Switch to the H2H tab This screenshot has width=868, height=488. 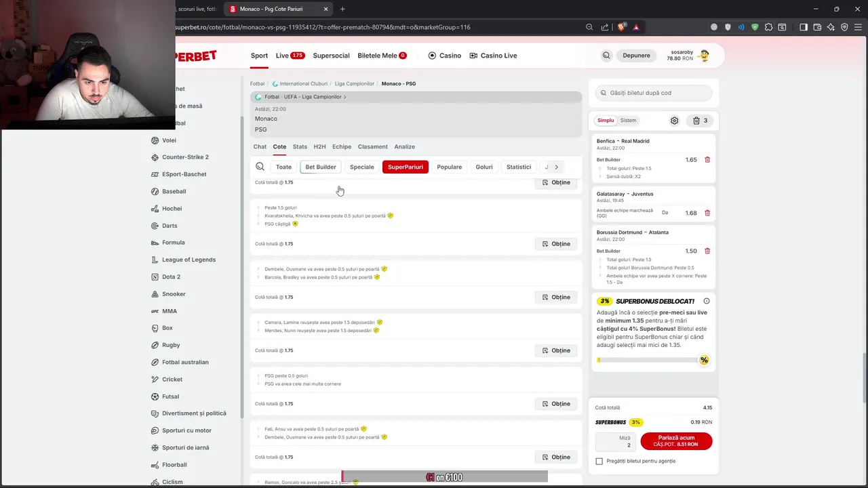pos(319,146)
